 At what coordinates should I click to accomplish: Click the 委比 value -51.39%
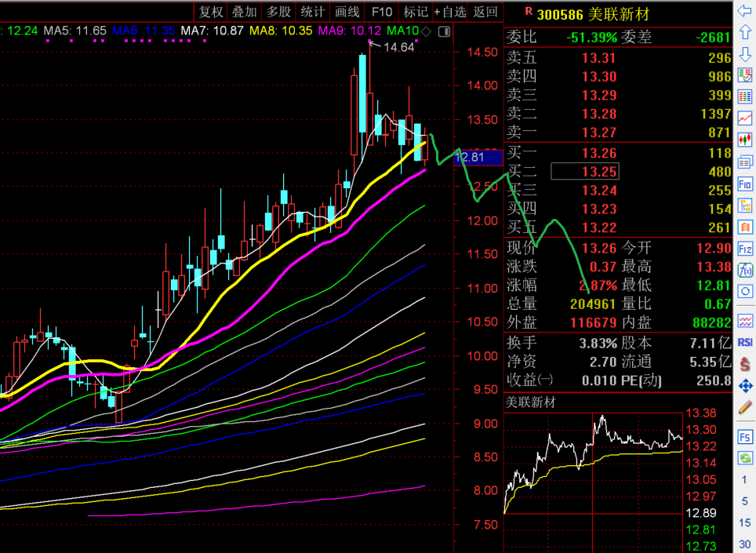tap(591, 37)
